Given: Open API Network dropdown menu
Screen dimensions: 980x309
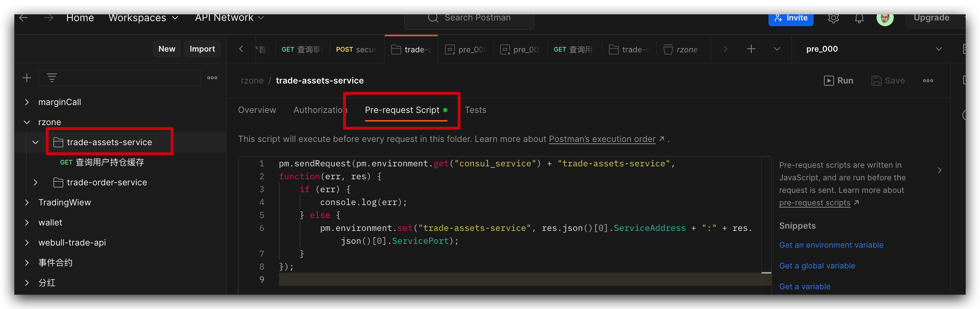Looking at the screenshot, I should pyautogui.click(x=229, y=18).
